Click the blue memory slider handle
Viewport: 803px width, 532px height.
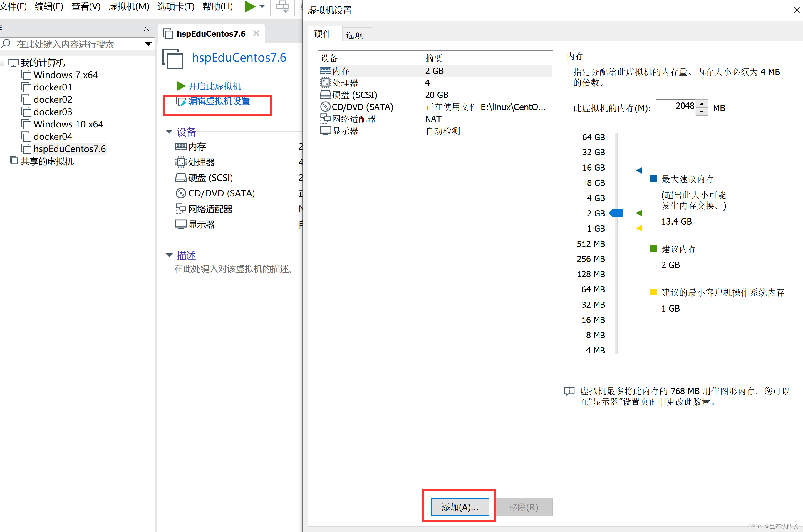616,213
